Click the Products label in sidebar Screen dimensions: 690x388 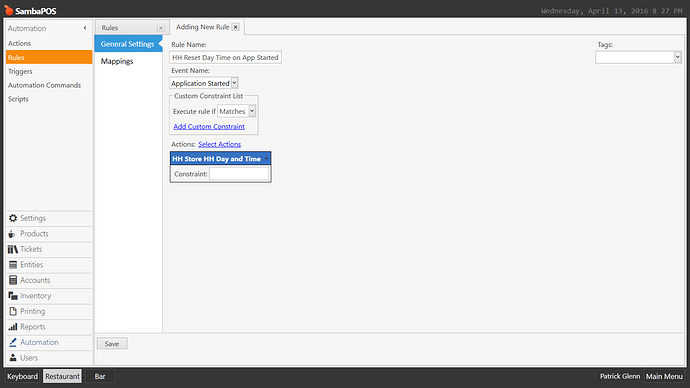click(34, 234)
